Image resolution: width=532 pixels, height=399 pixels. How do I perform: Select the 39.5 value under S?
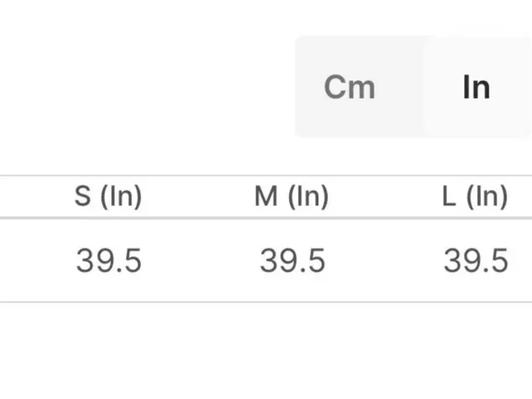point(109,261)
